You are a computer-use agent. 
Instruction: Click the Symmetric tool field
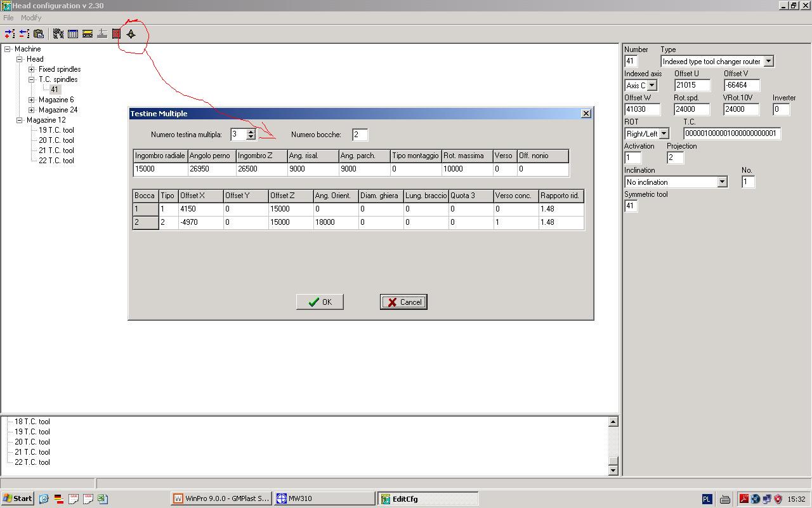[x=631, y=206]
